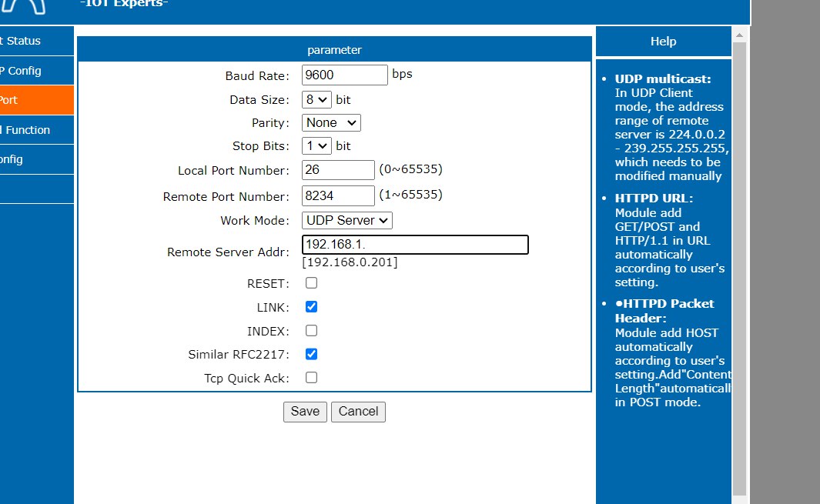Click the scroll up arrow
The width and height of the screenshot is (820, 504).
click(739, 35)
